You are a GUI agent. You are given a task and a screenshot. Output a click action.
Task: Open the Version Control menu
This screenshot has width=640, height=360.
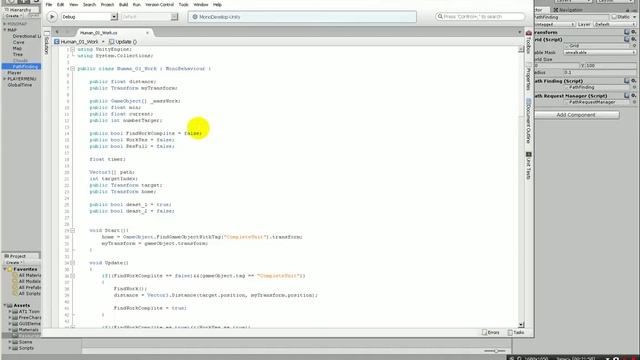tap(160, 4)
